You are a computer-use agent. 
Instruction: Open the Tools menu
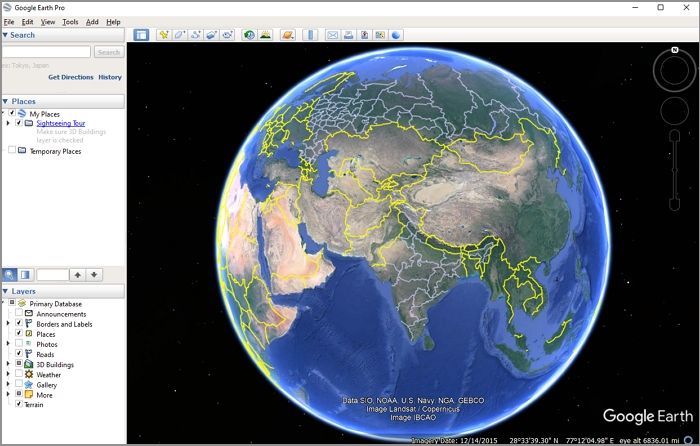pyautogui.click(x=70, y=21)
